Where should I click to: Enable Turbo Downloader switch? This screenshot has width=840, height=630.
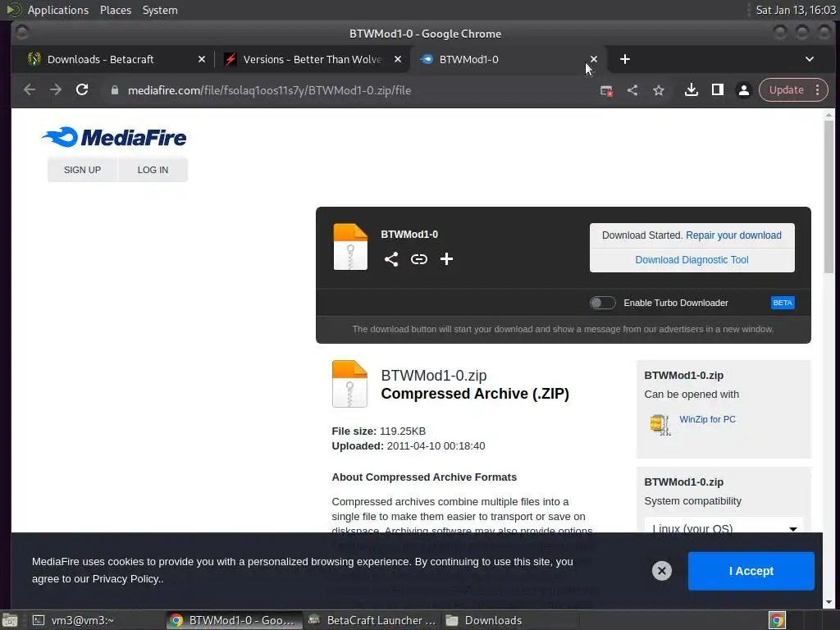coord(603,303)
